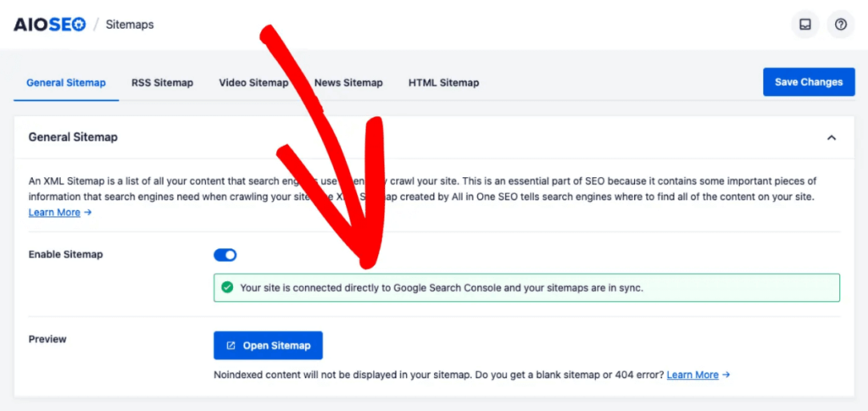Image resolution: width=868 pixels, height=411 pixels.
Task: Click the green checkmark success icon
Action: [226, 287]
